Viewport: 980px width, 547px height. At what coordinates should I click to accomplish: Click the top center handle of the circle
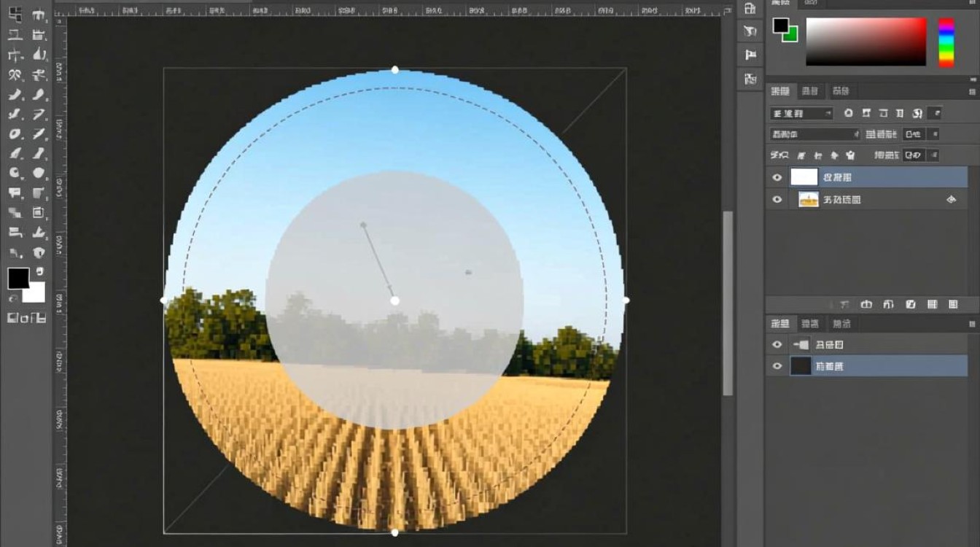tap(395, 70)
